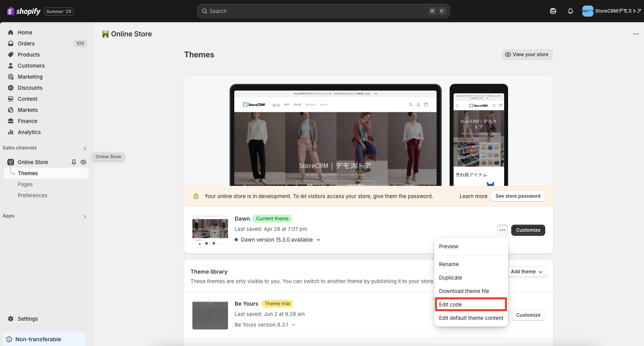Click the Online Store storefront icon
Screen dimensions: 644x346
point(11,162)
